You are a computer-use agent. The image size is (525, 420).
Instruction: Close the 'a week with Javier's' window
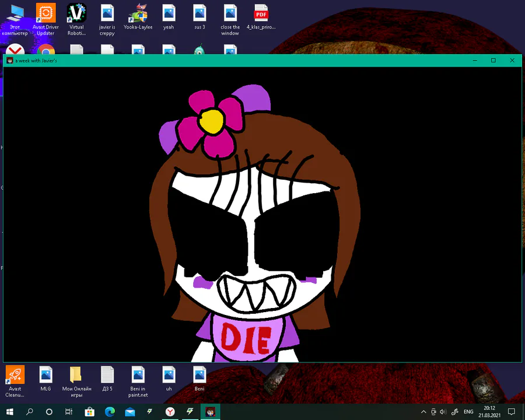pos(512,61)
